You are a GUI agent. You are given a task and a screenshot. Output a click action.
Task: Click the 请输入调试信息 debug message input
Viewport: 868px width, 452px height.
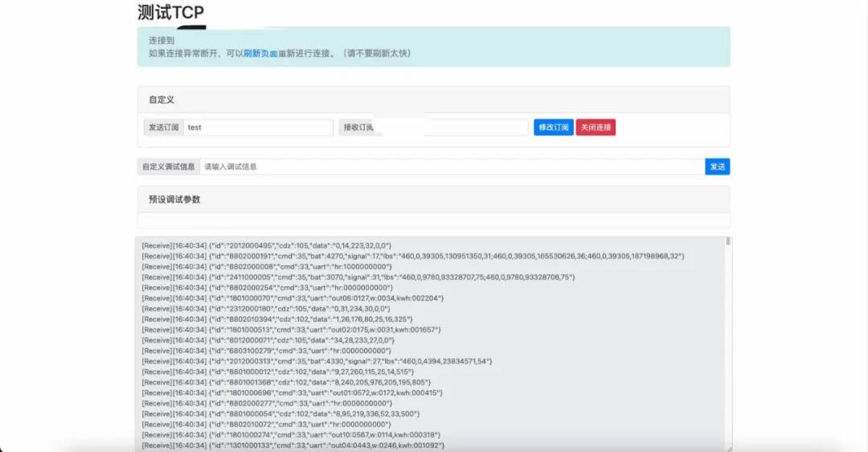pyautogui.click(x=452, y=166)
